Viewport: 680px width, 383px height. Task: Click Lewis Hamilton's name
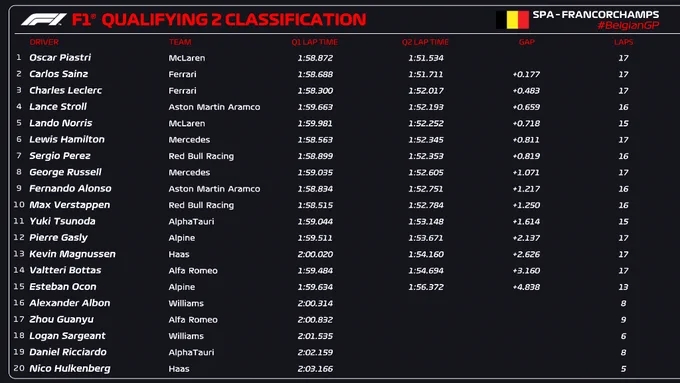(67, 139)
